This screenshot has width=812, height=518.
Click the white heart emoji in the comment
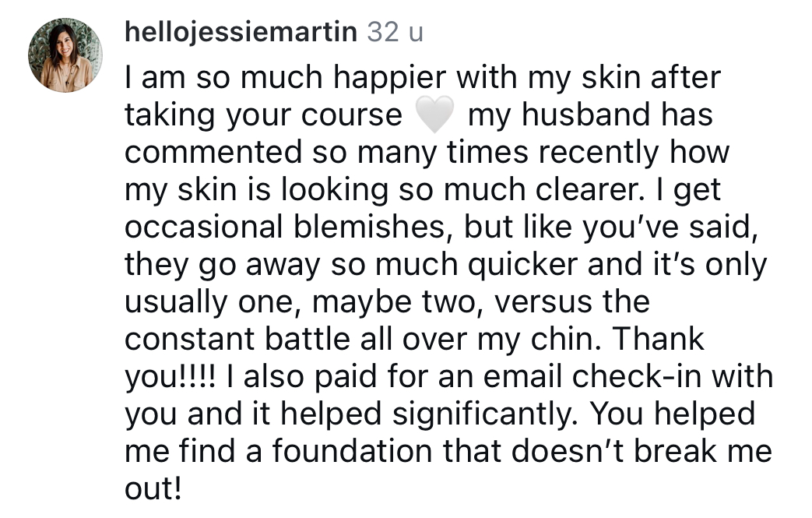434,117
